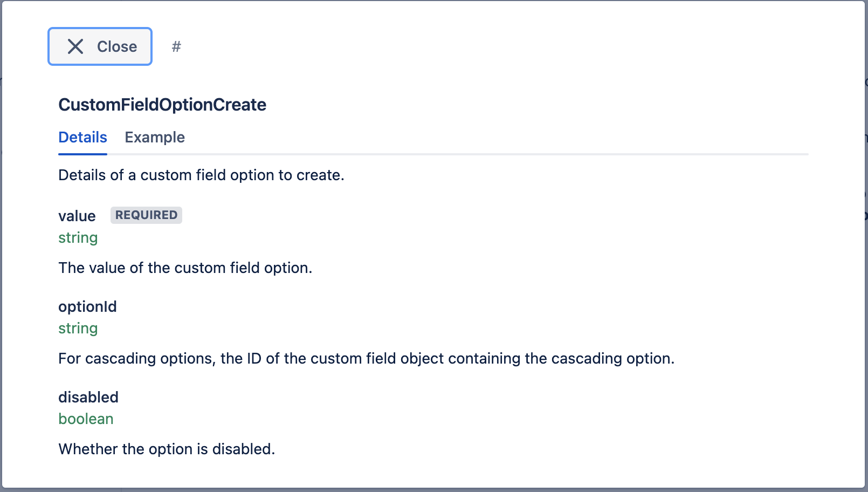Select the Details tab
The image size is (868, 492).
82,138
